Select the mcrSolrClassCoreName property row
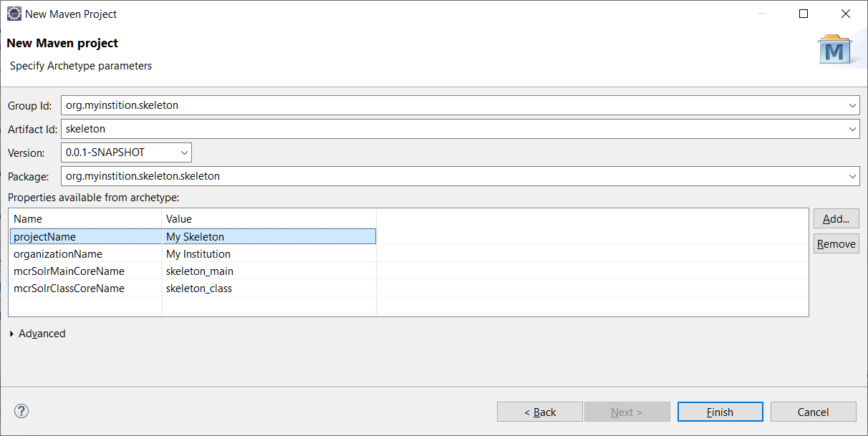Viewport: 868px width, 436px height. [193, 288]
